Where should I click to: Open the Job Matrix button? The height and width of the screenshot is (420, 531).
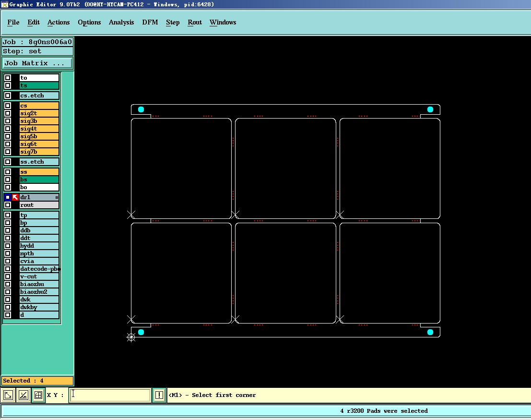[x=37, y=63]
